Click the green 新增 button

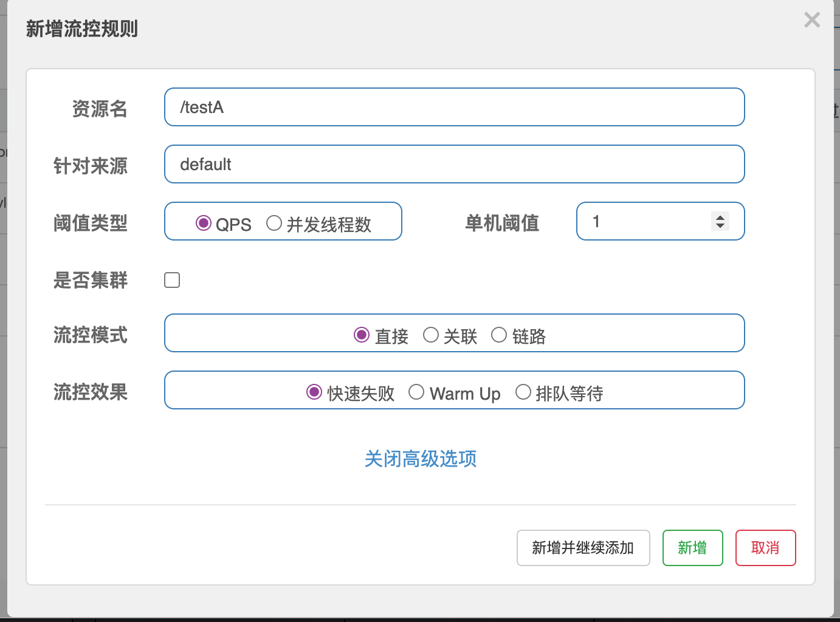(693, 548)
